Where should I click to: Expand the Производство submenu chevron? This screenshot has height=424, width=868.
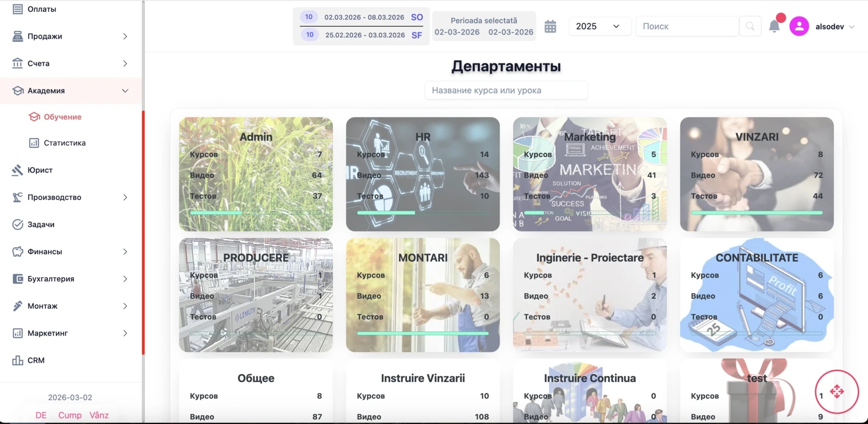tap(125, 197)
